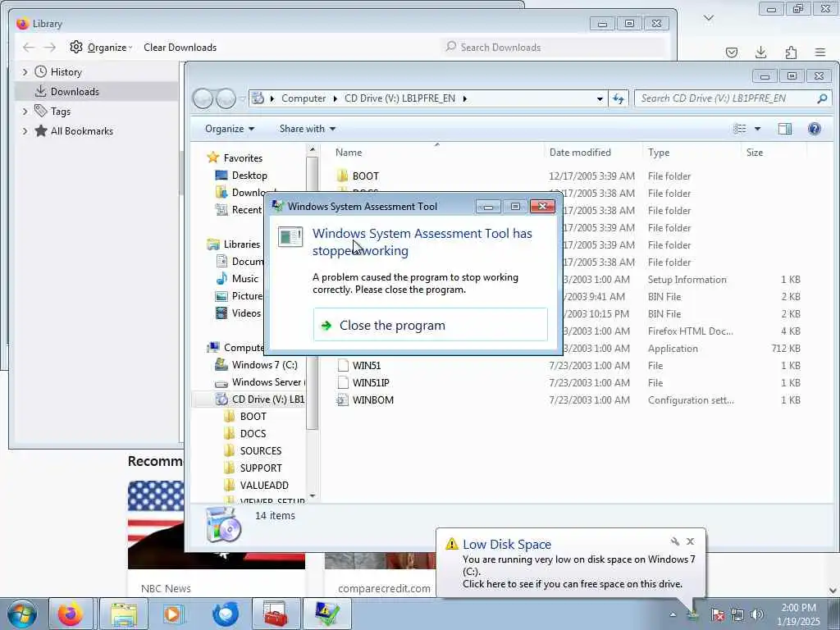Select SUPPORT folder in navigation tree
The image size is (840, 630).
260,468
